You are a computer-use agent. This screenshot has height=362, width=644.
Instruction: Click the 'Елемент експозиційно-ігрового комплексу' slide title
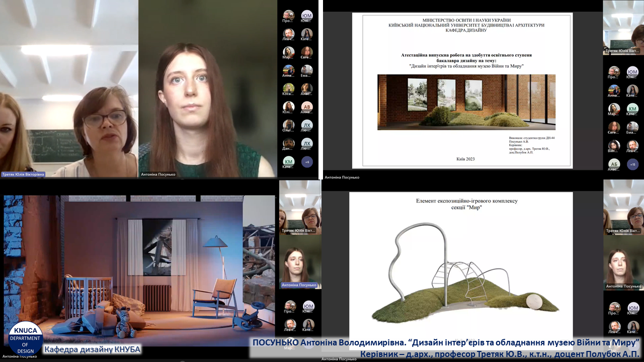coord(466,201)
